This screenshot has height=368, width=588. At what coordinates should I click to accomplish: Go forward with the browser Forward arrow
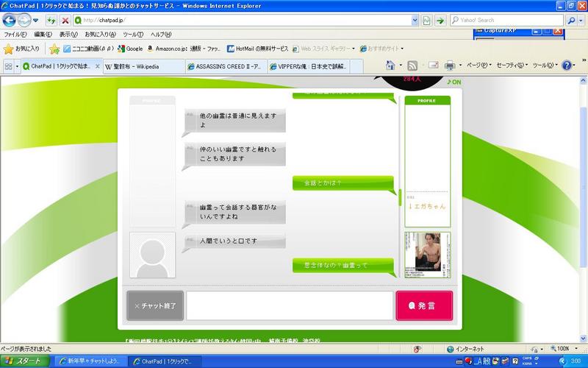click(x=24, y=20)
